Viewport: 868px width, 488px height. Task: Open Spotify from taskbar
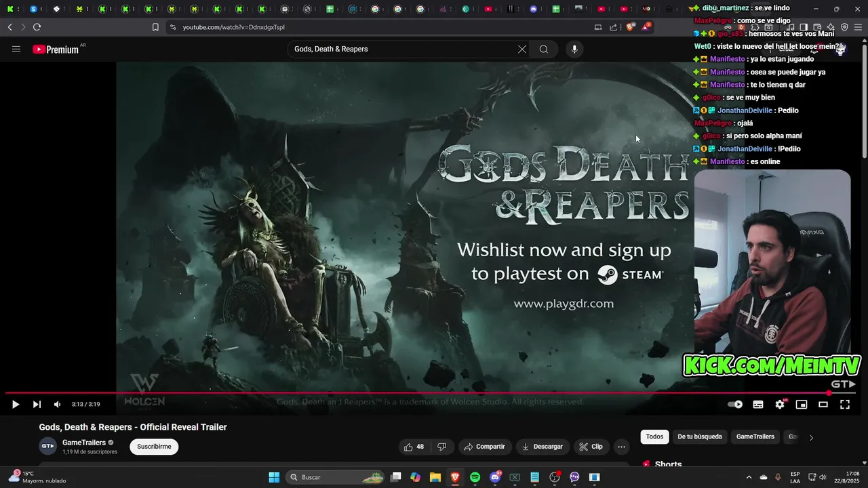tap(475, 477)
